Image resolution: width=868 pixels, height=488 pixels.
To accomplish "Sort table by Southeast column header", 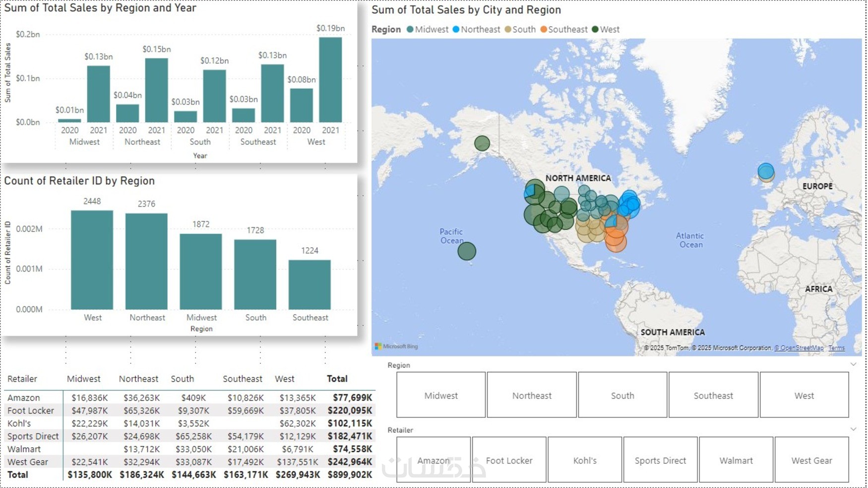I will (242, 379).
